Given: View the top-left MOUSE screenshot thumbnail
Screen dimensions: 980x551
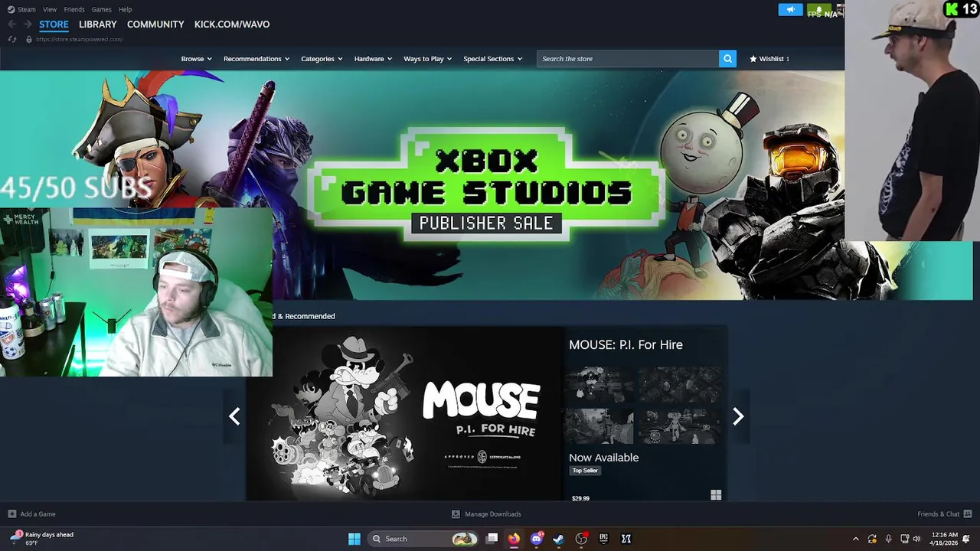Looking at the screenshot, I should [x=600, y=384].
